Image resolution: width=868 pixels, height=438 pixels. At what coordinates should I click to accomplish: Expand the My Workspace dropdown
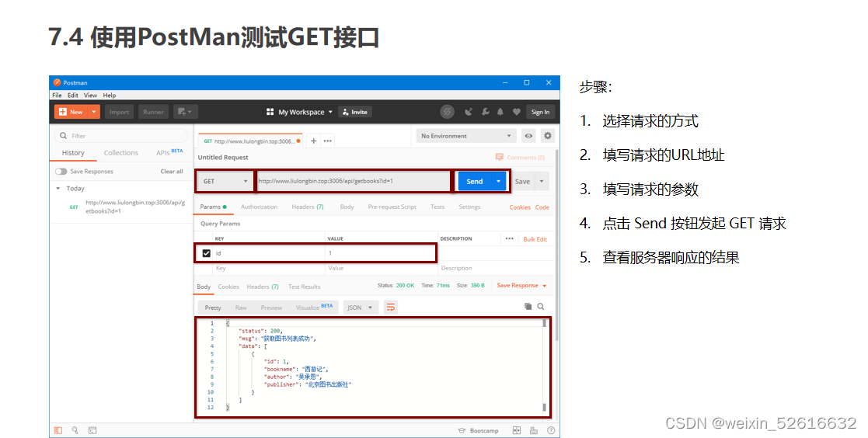[299, 112]
